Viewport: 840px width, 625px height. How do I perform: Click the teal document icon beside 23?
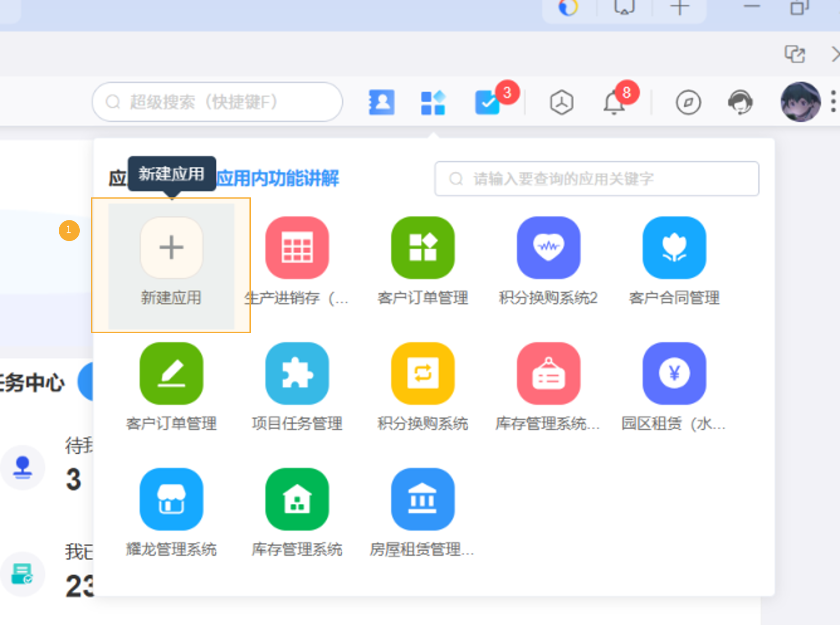click(x=22, y=574)
